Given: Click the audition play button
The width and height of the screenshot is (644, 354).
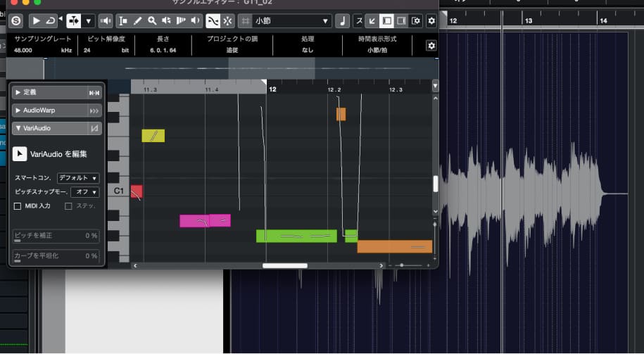Looking at the screenshot, I should pos(37,21).
